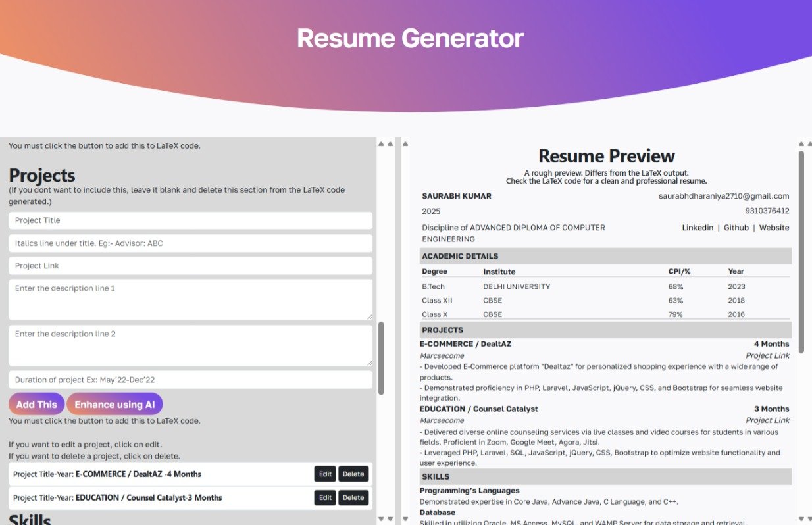Open the Github link in resume preview
This screenshot has width=812, height=525.
[x=736, y=227]
